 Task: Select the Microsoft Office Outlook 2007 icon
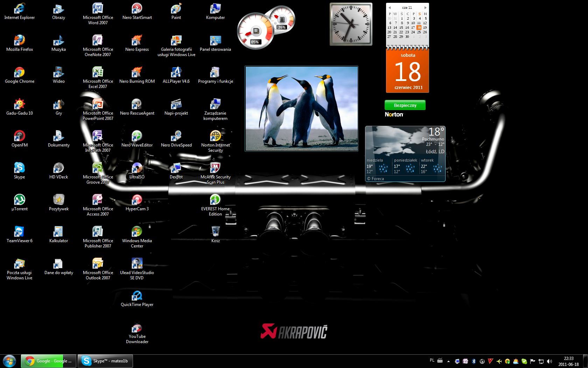[98, 269]
